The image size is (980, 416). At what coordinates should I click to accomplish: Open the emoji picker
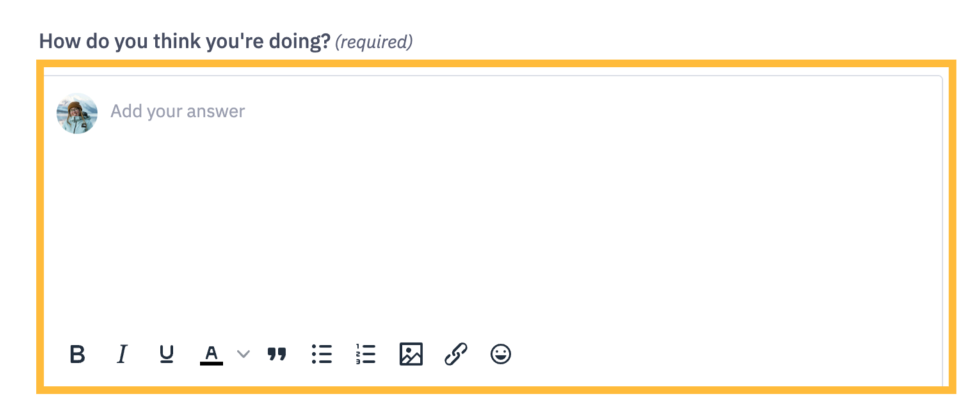[x=501, y=354]
